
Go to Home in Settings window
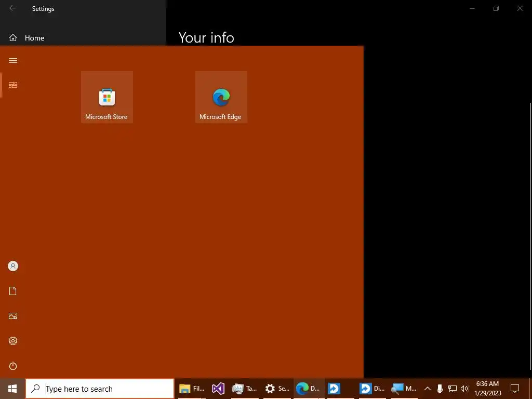(x=27, y=37)
